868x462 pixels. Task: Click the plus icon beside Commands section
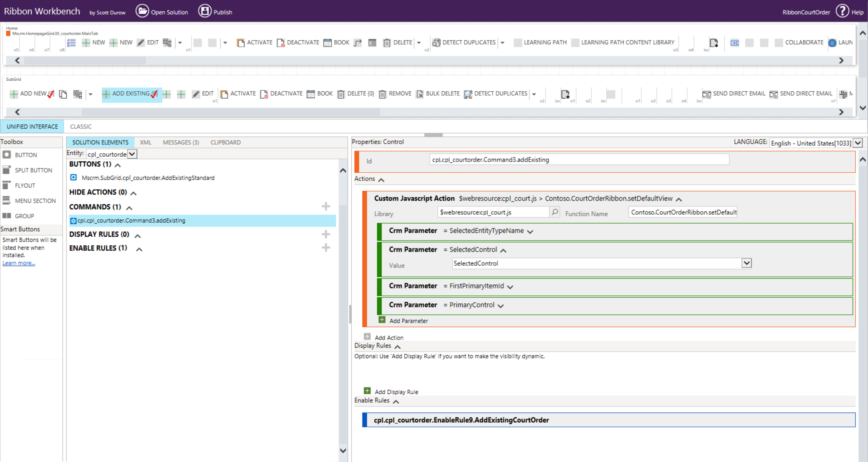click(x=326, y=206)
